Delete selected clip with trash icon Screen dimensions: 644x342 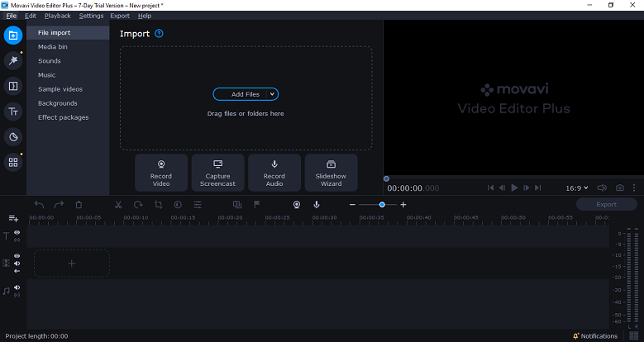tap(79, 205)
